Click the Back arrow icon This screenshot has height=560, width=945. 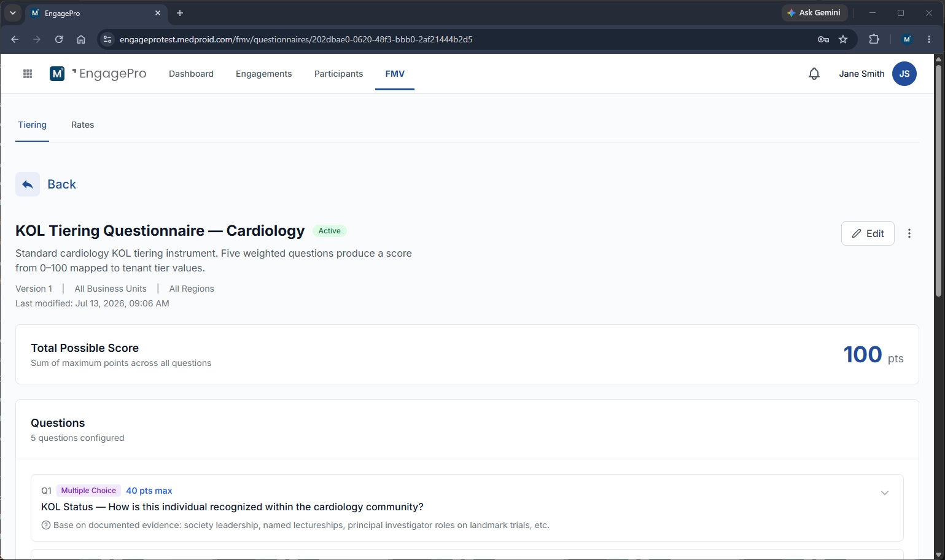pos(28,184)
